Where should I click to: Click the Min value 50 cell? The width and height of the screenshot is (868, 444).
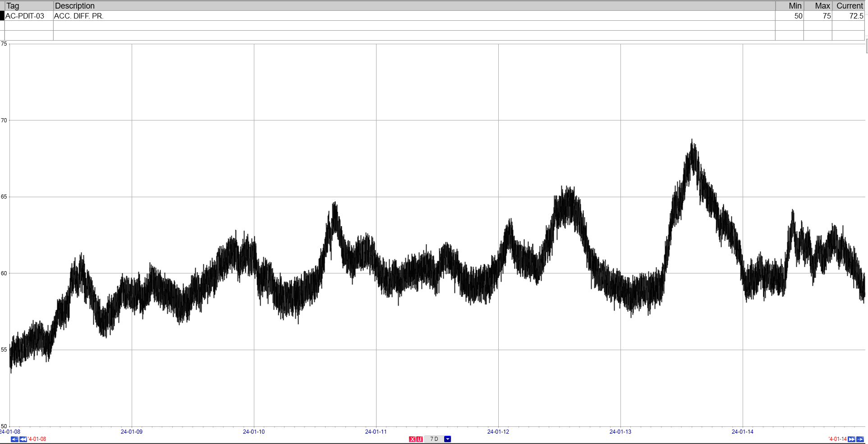[x=790, y=16]
